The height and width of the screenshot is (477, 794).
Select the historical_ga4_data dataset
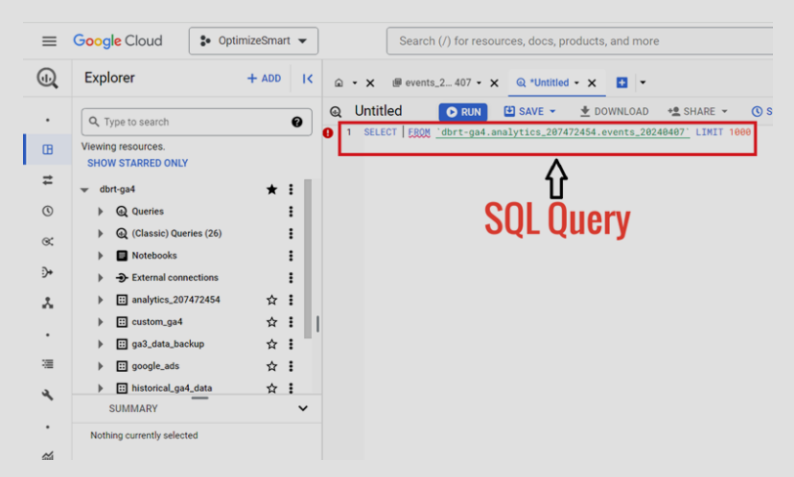(172, 388)
